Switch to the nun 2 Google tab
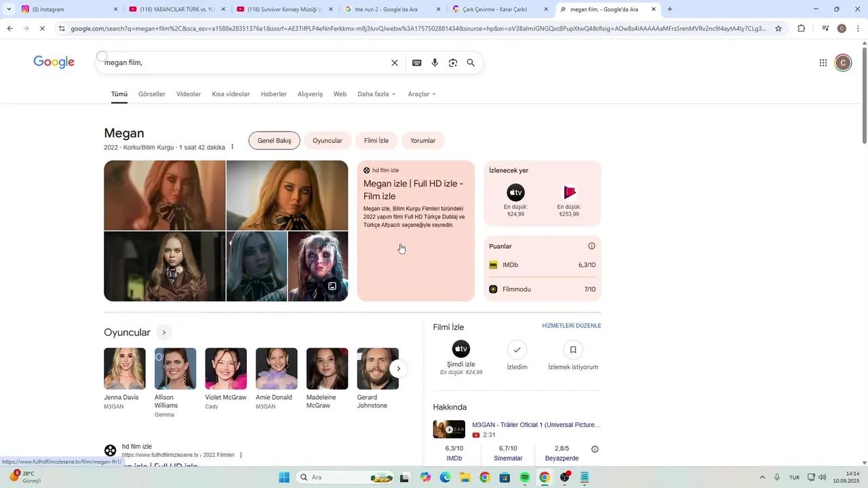This screenshot has height=488, width=868. (x=393, y=9)
